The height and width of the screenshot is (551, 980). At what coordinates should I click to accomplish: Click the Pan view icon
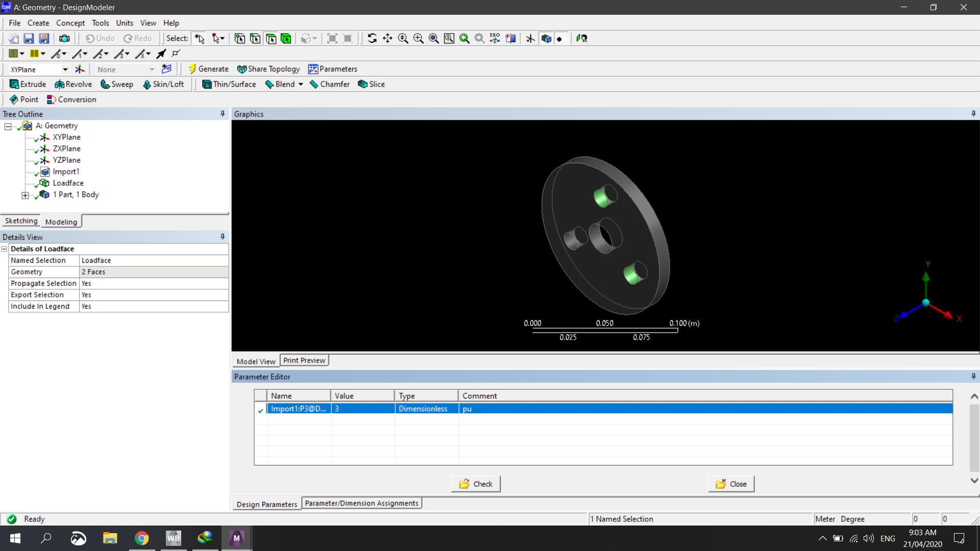pyautogui.click(x=387, y=38)
